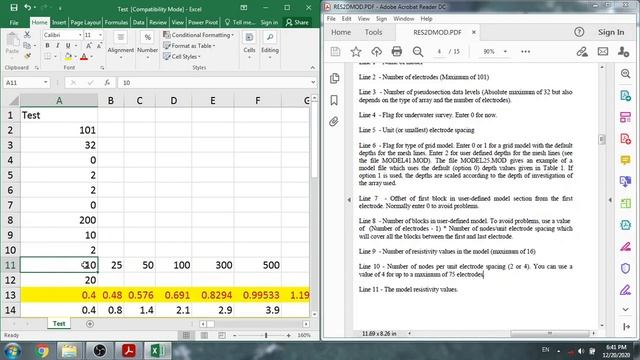Close the RES2DMOD.PDF document tab
Screen dimensions: 640x360
tap(474, 32)
